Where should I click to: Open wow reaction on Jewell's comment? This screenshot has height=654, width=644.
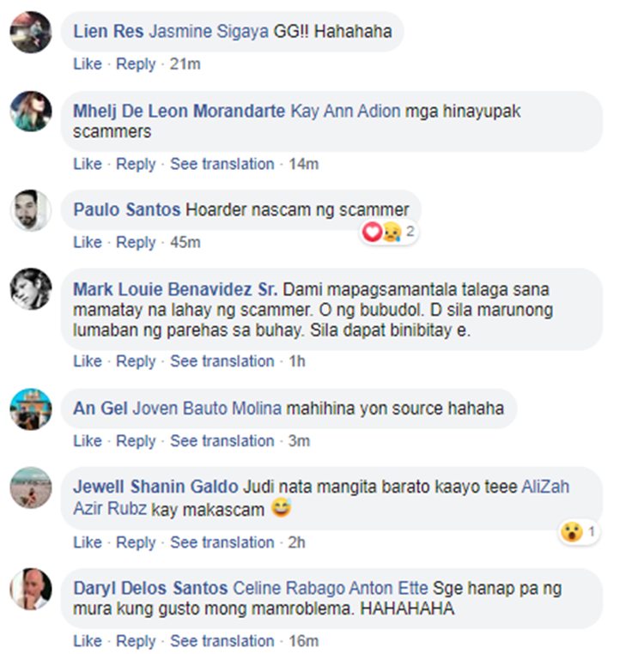pyautogui.click(x=571, y=532)
